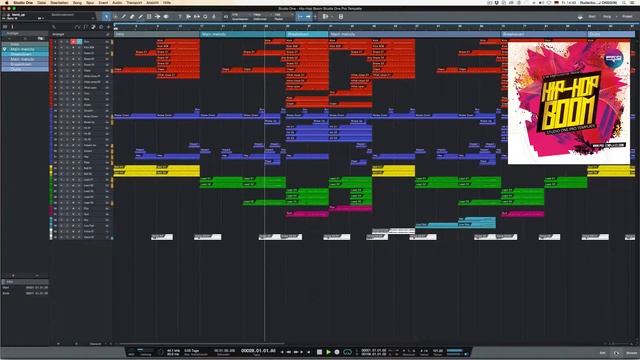The height and width of the screenshot is (360, 640).
Task: Click Rewind in the transport bar
Action: pyautogui.click(x=288, y=352)
